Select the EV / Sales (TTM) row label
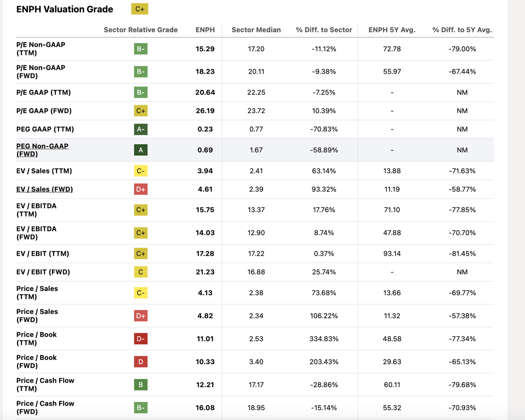The width and height of the screenshot is (525, 420). point(44,171)
